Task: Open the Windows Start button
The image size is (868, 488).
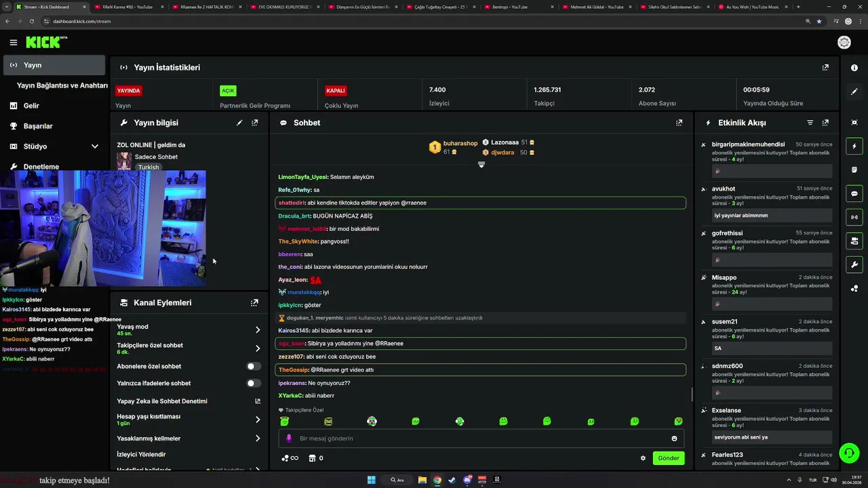Action: point(372,480)
